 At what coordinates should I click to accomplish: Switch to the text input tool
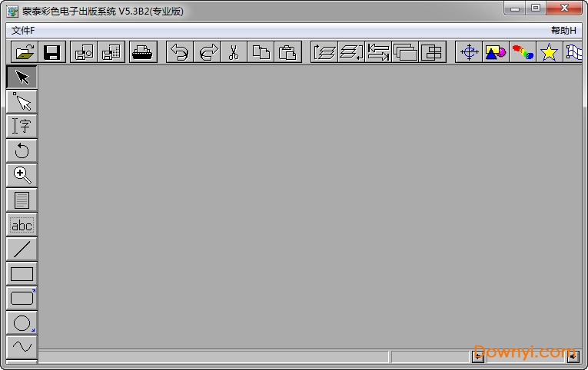click(x=22, y=127)
